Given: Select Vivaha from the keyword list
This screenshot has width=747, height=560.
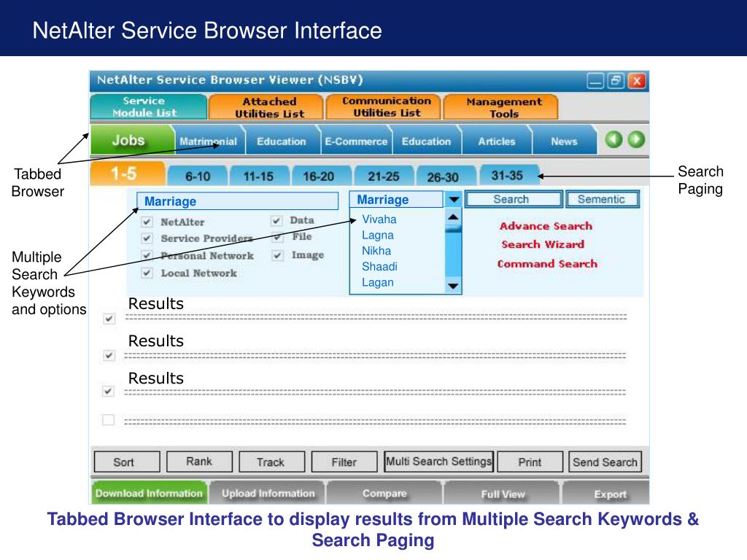Looking at the screenshot, I should [379, 219].
